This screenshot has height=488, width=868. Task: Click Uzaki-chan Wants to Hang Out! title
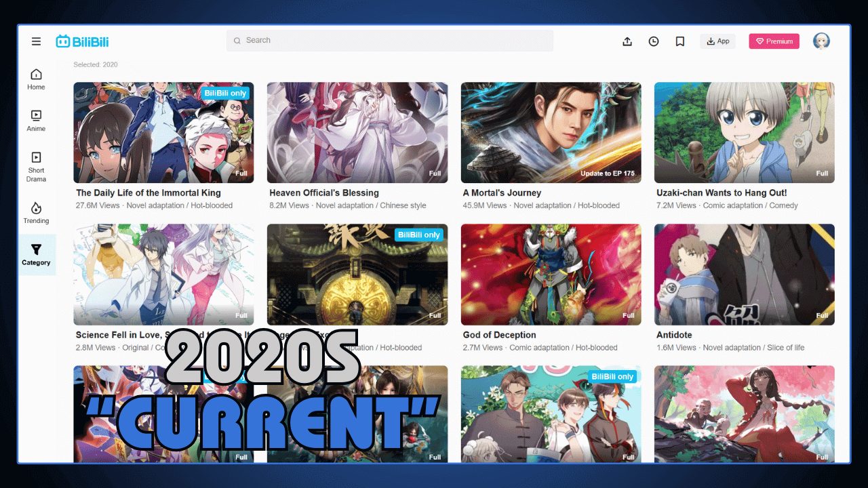(722, 193)
